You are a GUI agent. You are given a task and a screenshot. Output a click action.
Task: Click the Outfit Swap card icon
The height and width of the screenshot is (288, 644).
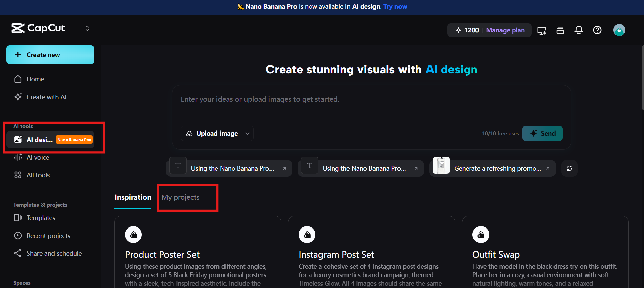coord(481,235)
